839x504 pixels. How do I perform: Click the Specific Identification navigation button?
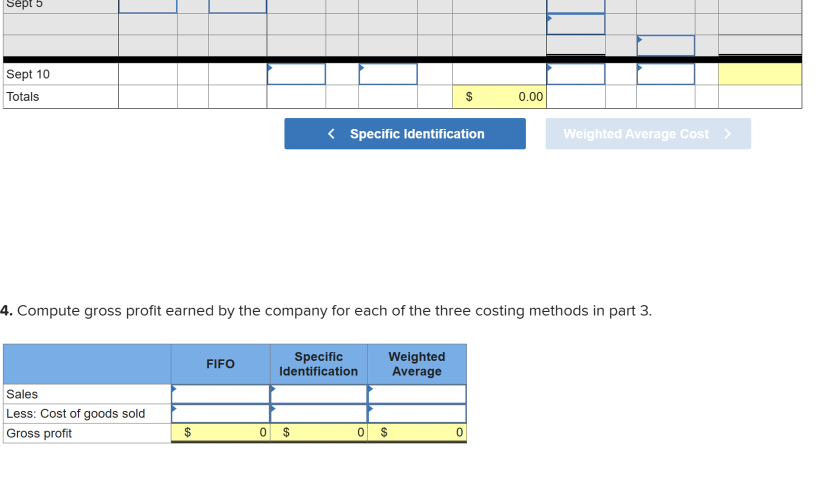pos(405,134)
